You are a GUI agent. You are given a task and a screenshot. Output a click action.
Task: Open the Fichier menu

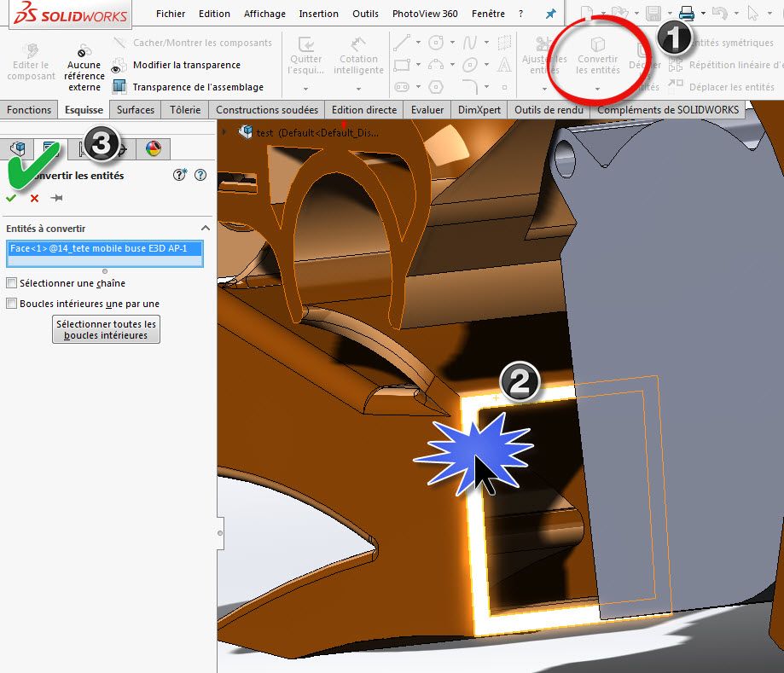click(171, 14)
